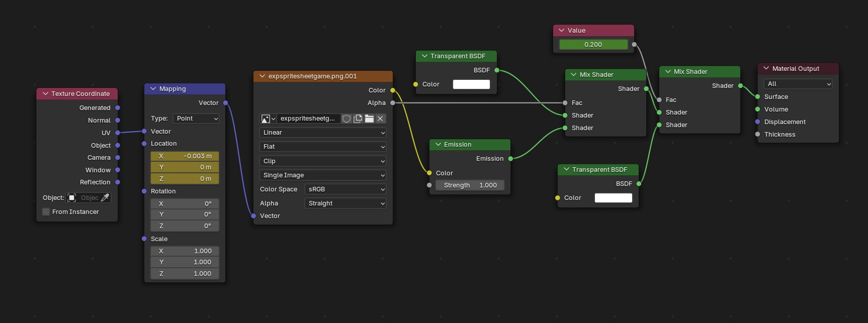
Task: Click the Scale X 1.000 field
Action: pyautogui.click(x=185, y=251)
